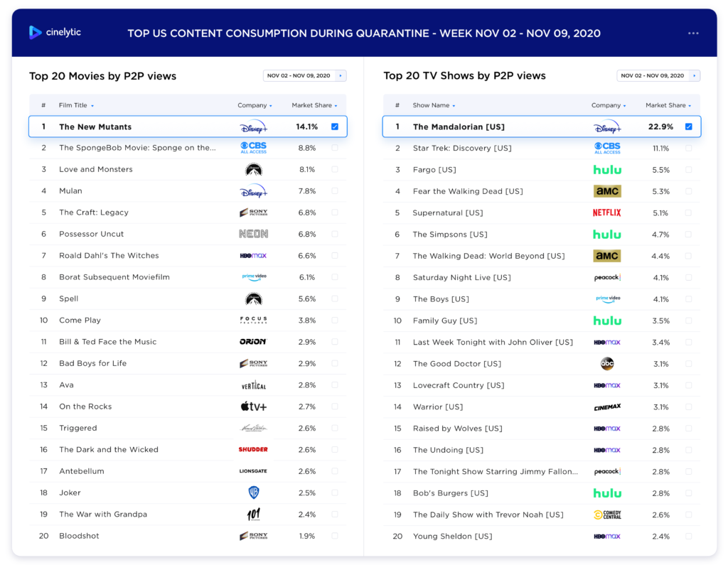Click the Vertical logo in the Ava row
728x565 pixels.
pos(254,385)
